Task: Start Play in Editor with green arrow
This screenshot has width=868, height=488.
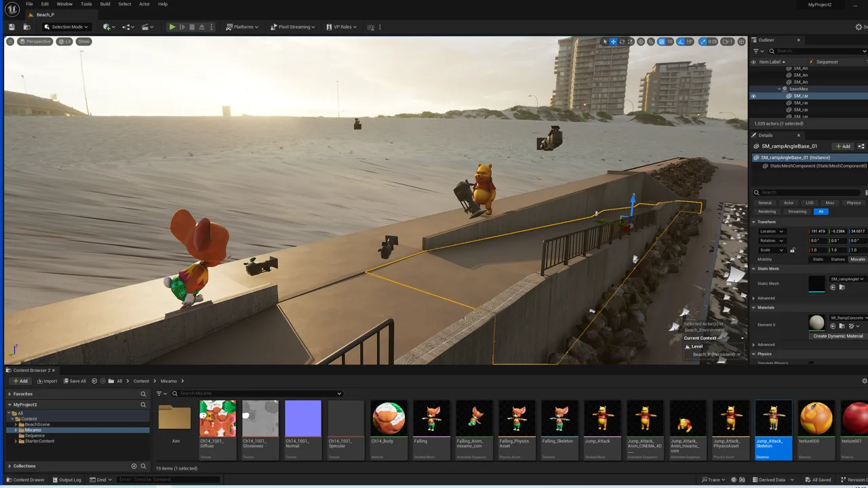Action: click(x=172, y=27)
